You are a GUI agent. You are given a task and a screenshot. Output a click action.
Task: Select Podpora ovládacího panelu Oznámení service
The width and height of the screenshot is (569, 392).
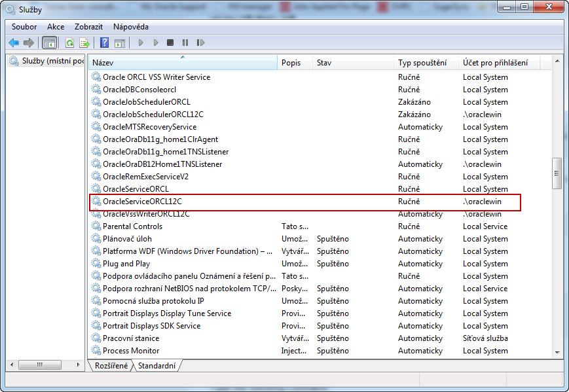(x=189, y=276)
